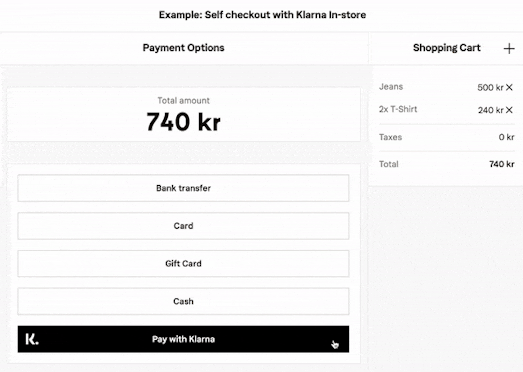
Task: Click the 500 kr Jeans price
Action: coord(490,87)
